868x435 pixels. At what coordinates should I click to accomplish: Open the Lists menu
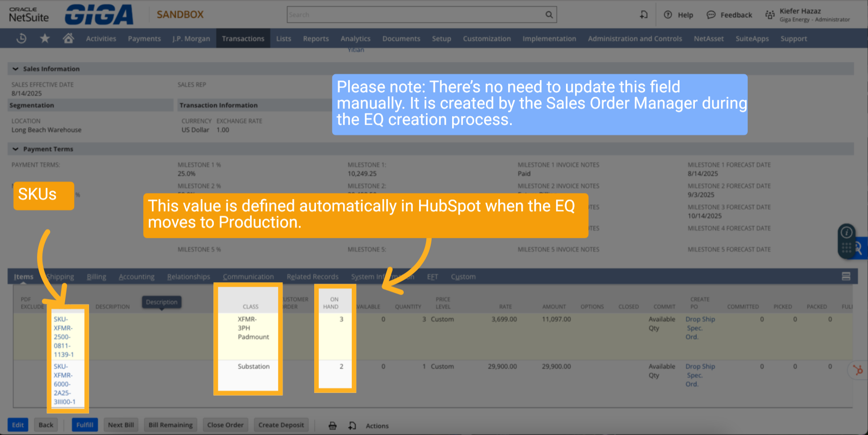(x=283, y=38)
